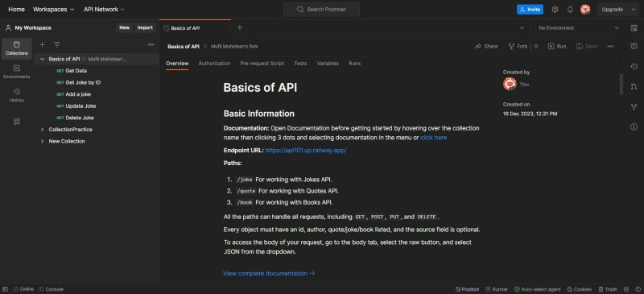This screenshot has width=644, height=294.
Task: Click the Online connection status indicator
Action: pyautogui.click(x=24, y=289)
